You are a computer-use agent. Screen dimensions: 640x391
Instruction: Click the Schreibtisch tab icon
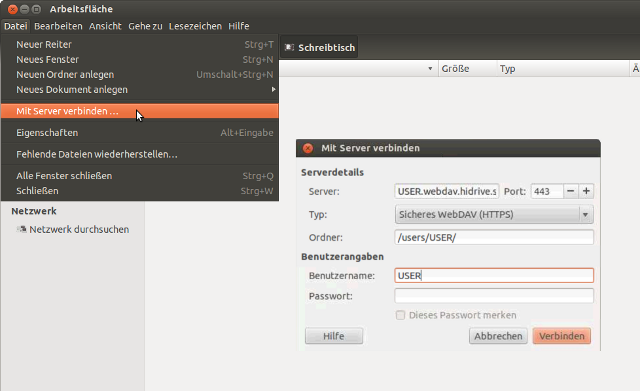pyautogui.click(x=289, y=48)
